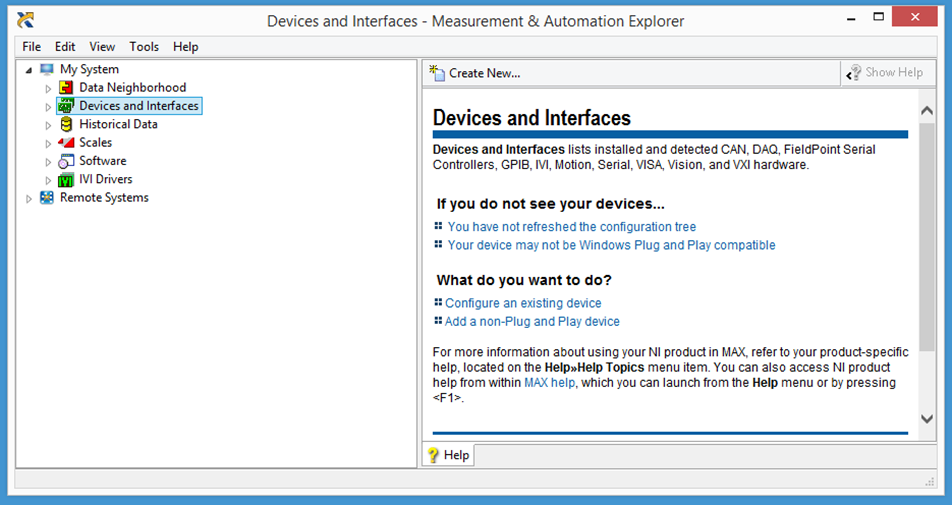This screenshot has height=505, width=952.
Task: Open the File menu
Action: coord(32,46)
